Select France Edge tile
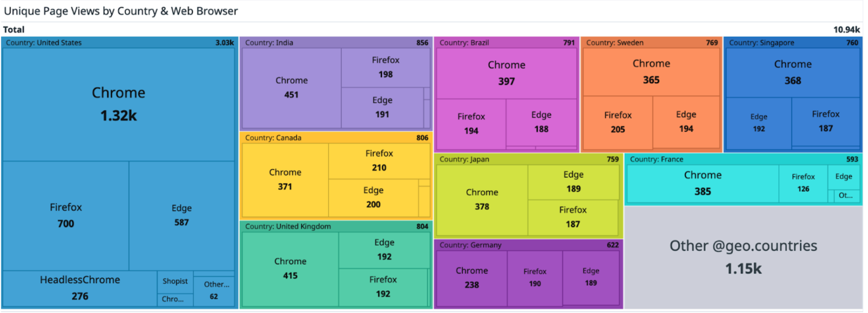This screenshot has height=313, width=868. 844,177
